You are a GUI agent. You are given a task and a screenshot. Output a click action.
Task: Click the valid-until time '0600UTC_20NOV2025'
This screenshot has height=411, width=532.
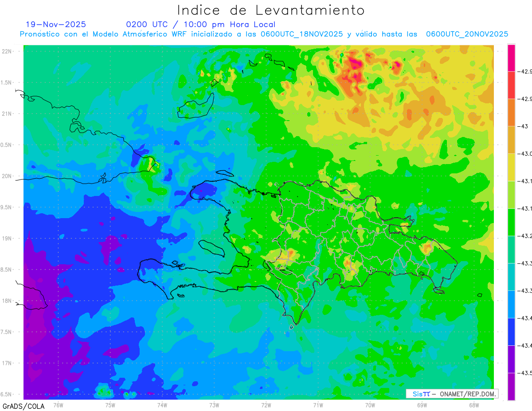pos(467,34)
